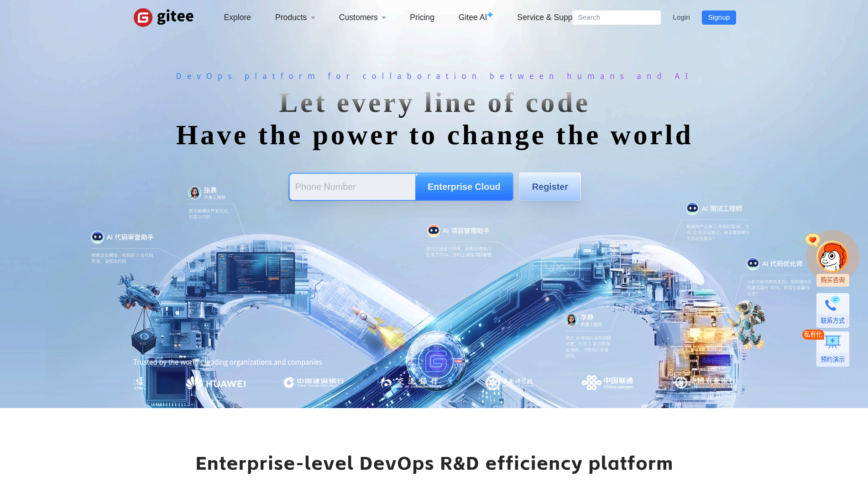Click the Signup button

pos(718,17)
